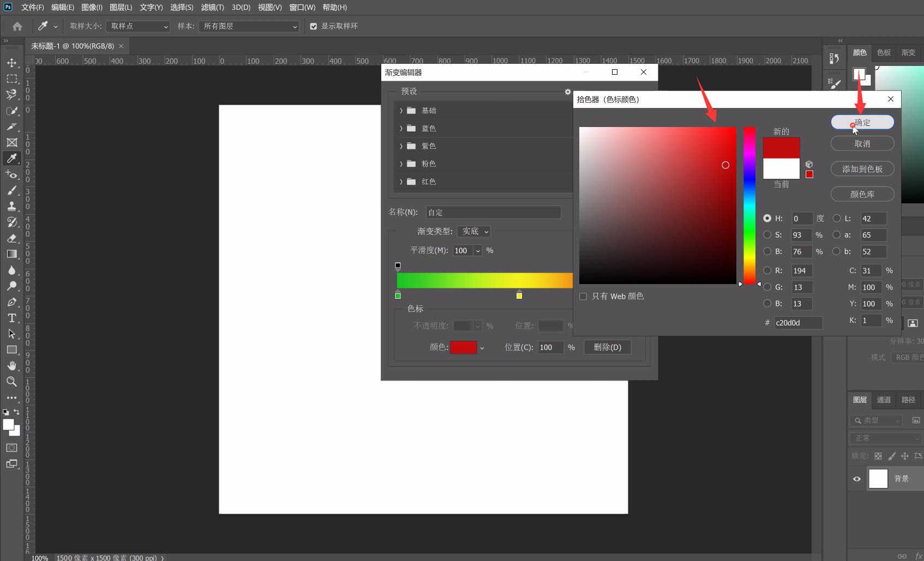Select the H hue radio button

click(767, 219)
